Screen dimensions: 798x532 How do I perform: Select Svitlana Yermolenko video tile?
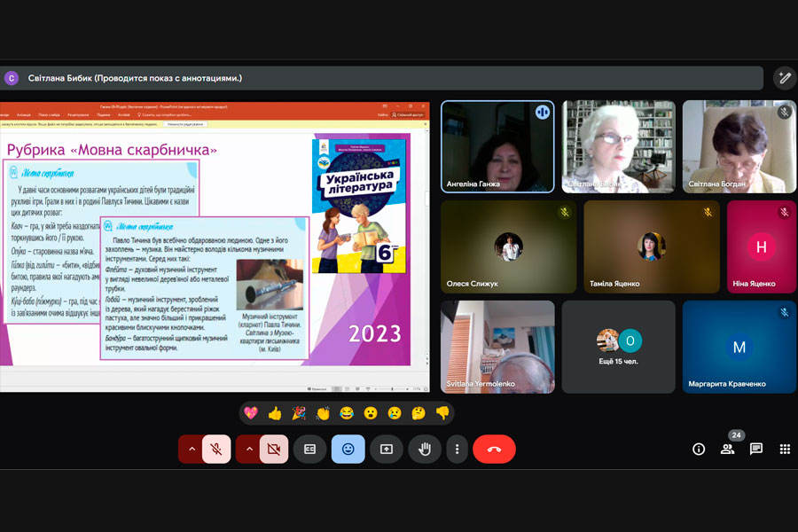(x=497, y=347)
